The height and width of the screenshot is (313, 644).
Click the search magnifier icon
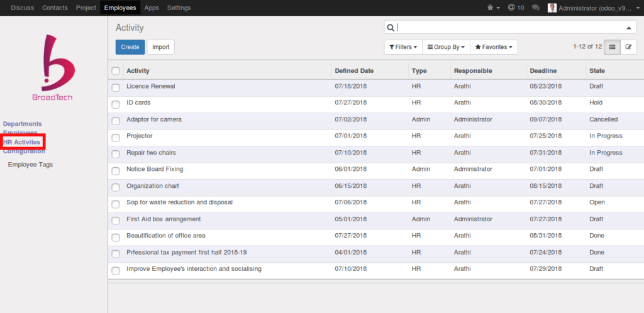[x=391, y=28]
